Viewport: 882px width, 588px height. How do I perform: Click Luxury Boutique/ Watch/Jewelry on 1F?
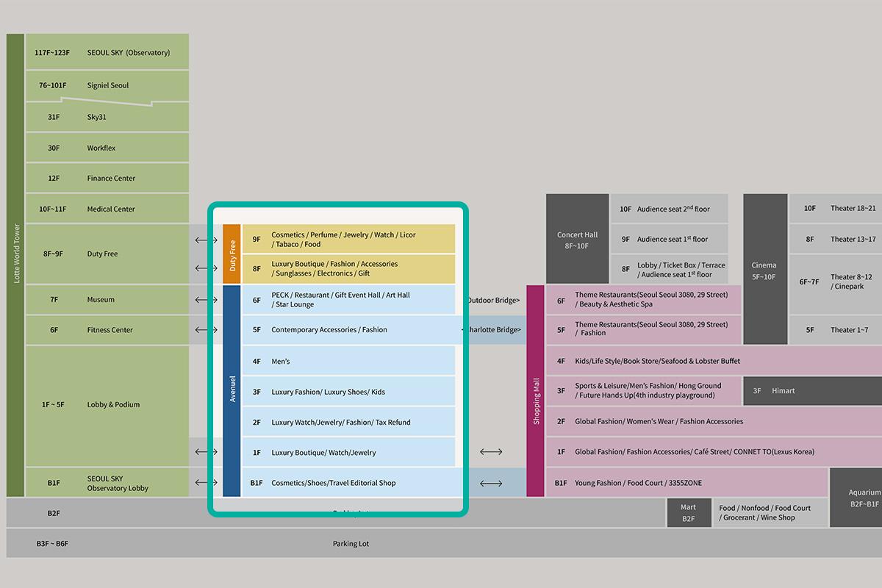(323, 453)
